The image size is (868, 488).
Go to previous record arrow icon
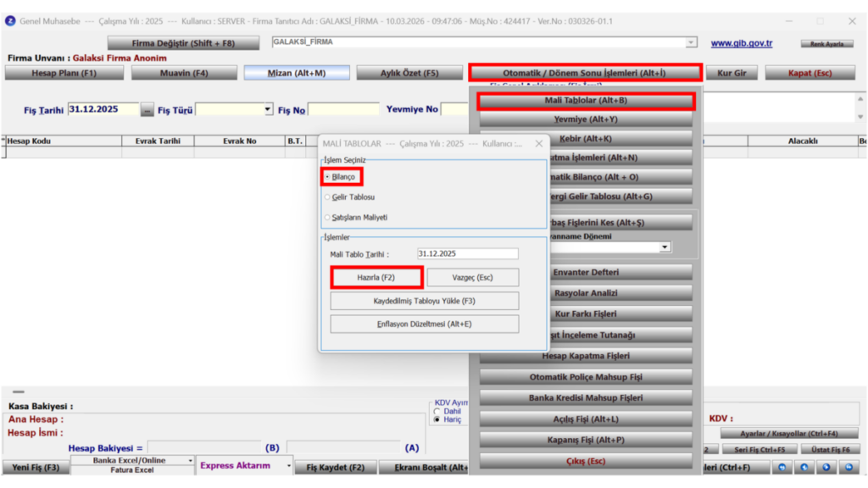804,468
